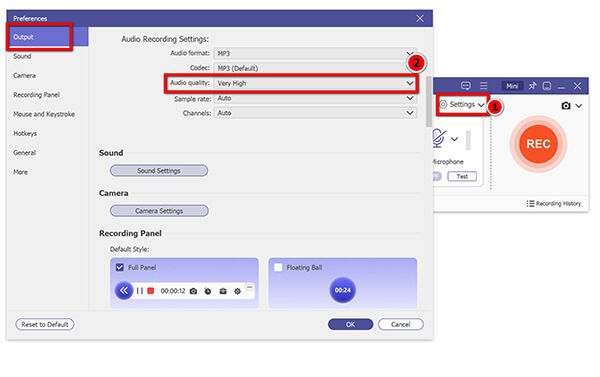This screenshot has height=377, width=600.
Task: Uncheck the Full Panel checkbox
Action: click(120, 267)
